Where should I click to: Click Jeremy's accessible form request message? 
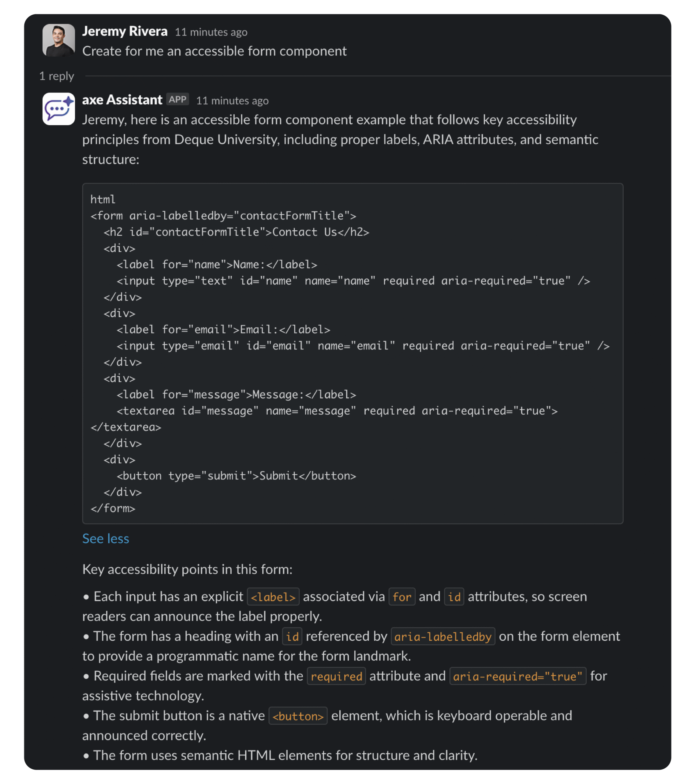point(214,51)
